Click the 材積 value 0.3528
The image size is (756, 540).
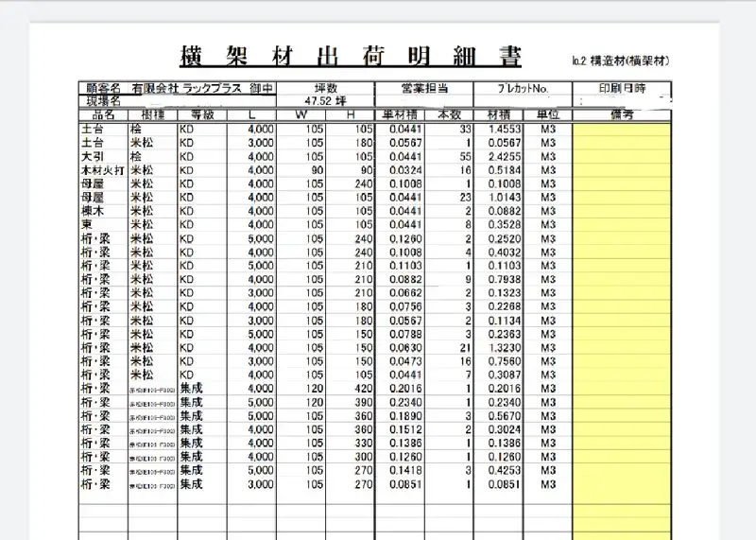tap(505, 224)
